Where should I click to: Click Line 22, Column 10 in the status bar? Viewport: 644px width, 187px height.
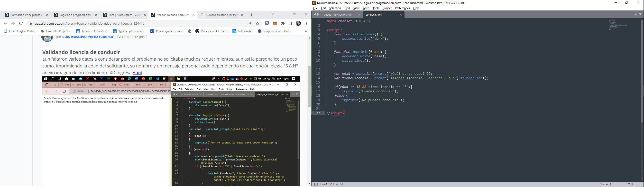[x=332, y=184]
